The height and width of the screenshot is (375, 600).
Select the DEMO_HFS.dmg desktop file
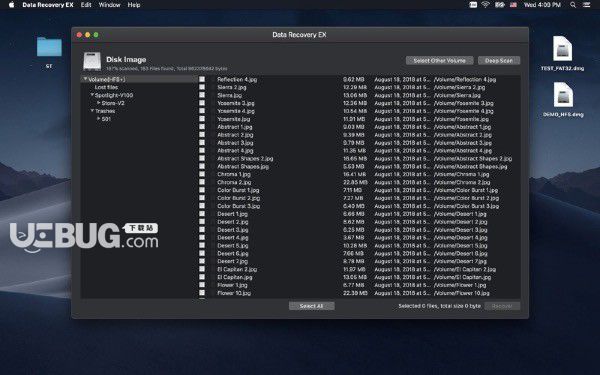click(x=563, y=95)
